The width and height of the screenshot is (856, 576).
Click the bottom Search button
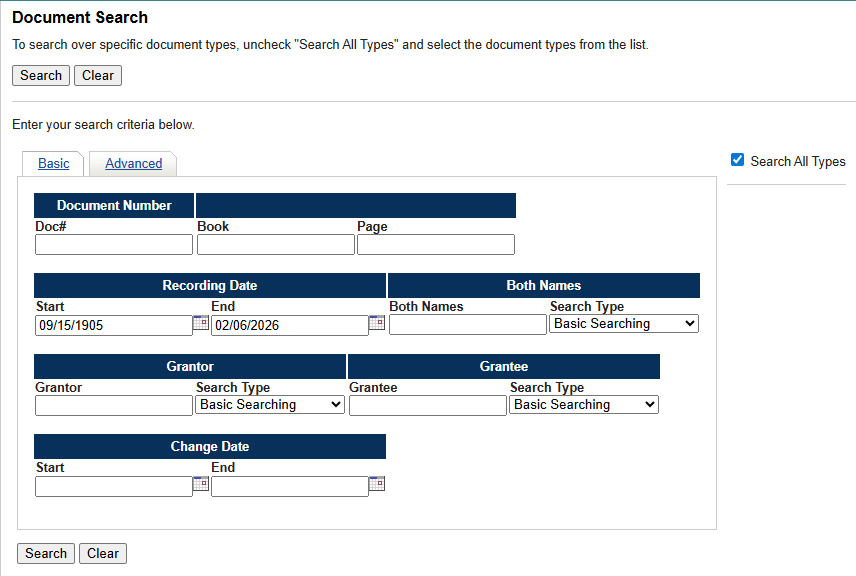tap(46, 553)
